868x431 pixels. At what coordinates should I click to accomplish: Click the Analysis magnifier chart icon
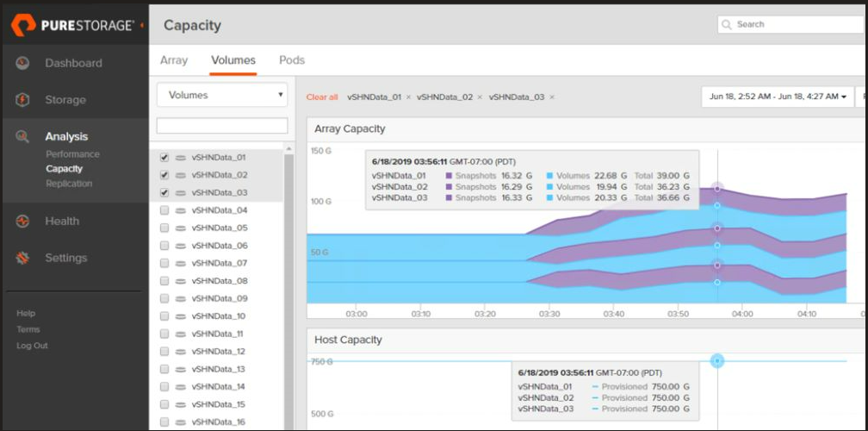[22, 136]
